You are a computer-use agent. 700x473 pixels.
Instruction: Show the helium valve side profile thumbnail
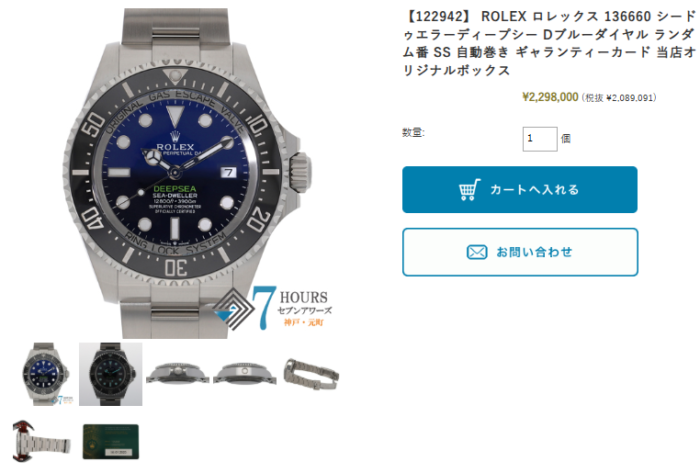[x=245, y=373]
